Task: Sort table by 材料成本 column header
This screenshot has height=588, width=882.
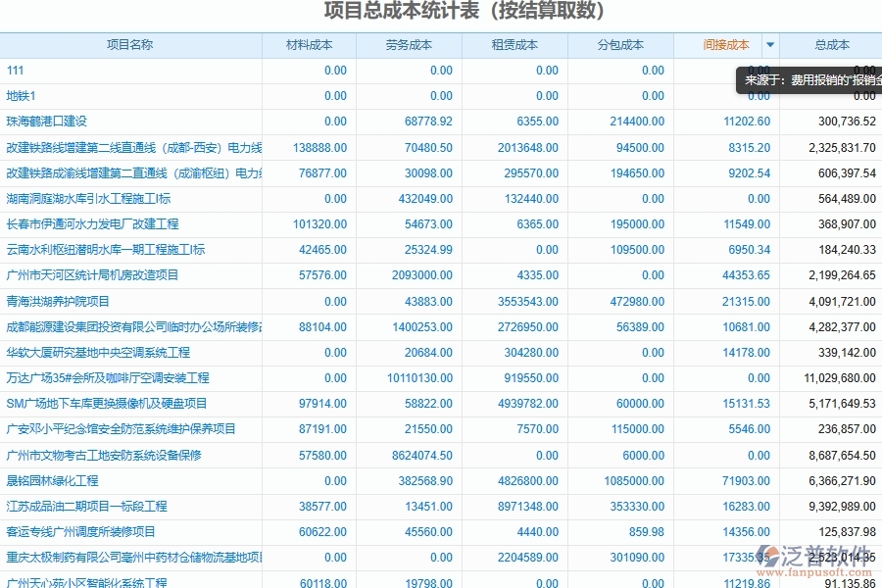Action: coord(310,45)
